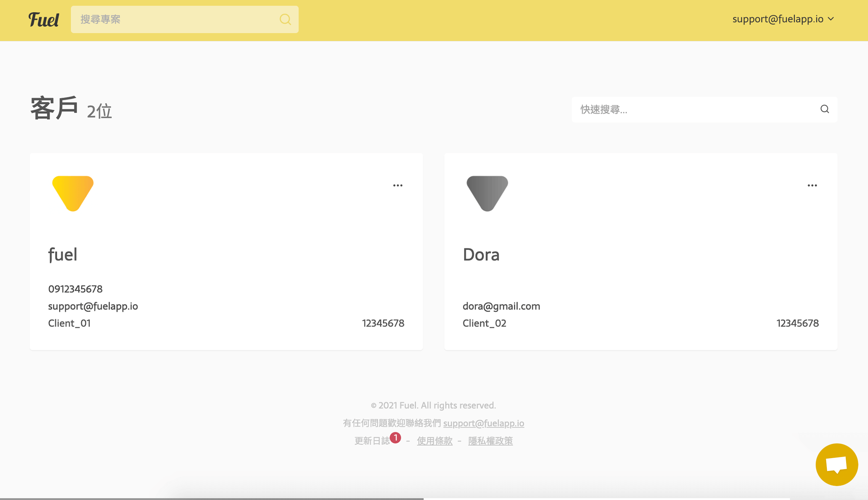Click the footer support@fuelapp.io email link
868x500 pixels.
click(x=483, y=423)
